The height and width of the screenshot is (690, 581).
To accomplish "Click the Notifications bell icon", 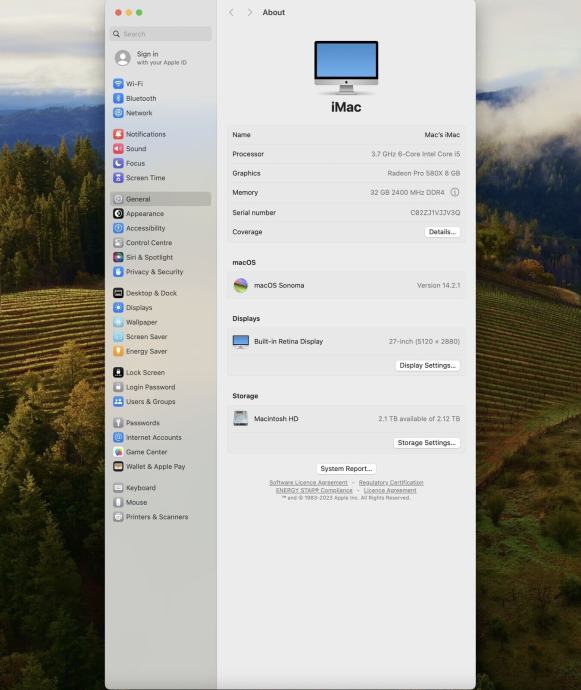I will tap(118, 134).
